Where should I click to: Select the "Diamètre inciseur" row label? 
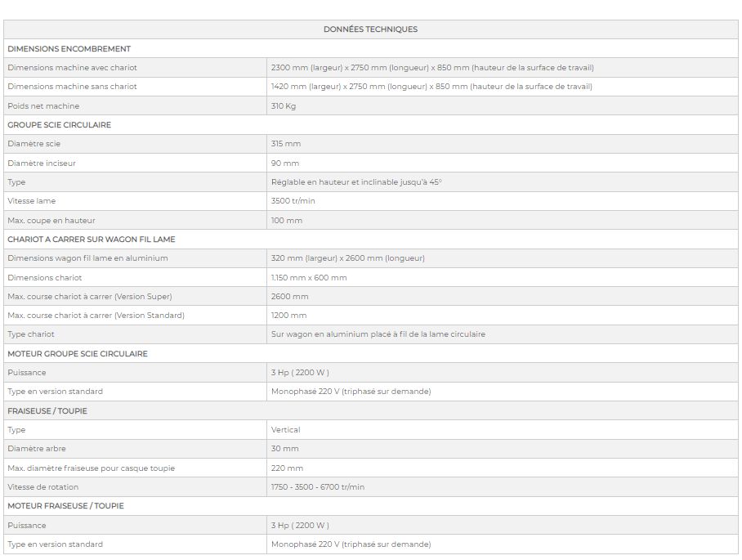[42, 164]
